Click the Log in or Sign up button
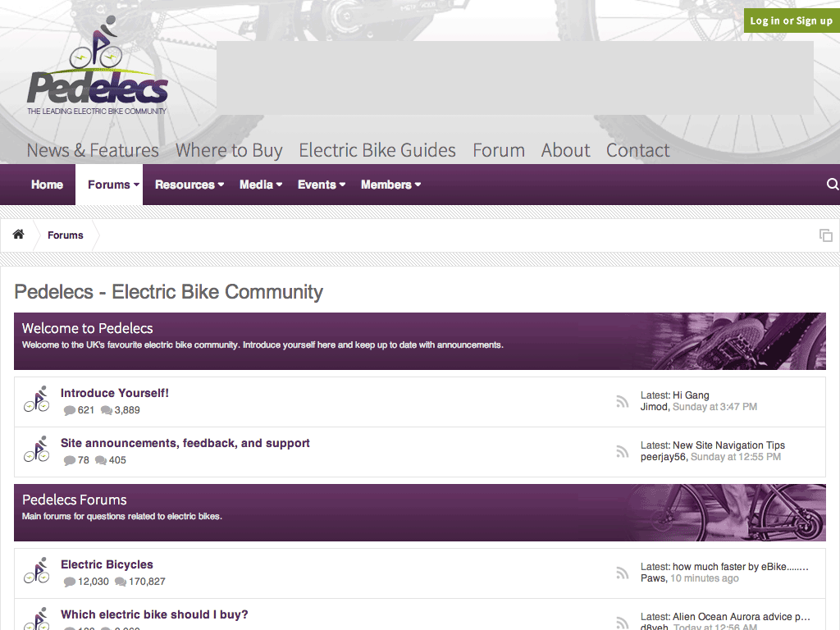This screenshot has height=630, width=840. pyautogui.click(x=791, y=21)
